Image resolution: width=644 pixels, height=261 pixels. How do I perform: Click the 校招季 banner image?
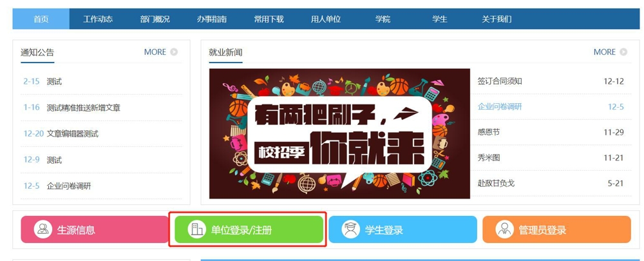(x=339, y=133)
